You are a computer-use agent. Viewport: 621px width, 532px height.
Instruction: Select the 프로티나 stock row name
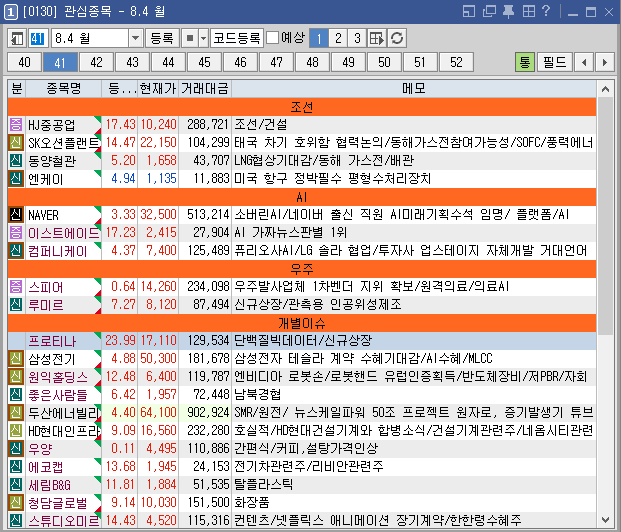pos(52,341)
